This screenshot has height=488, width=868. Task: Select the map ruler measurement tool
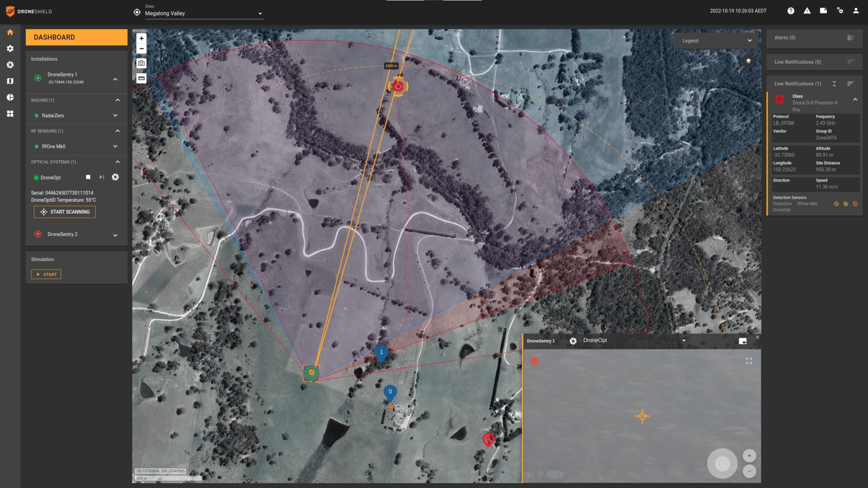click(x=141, y=78)
